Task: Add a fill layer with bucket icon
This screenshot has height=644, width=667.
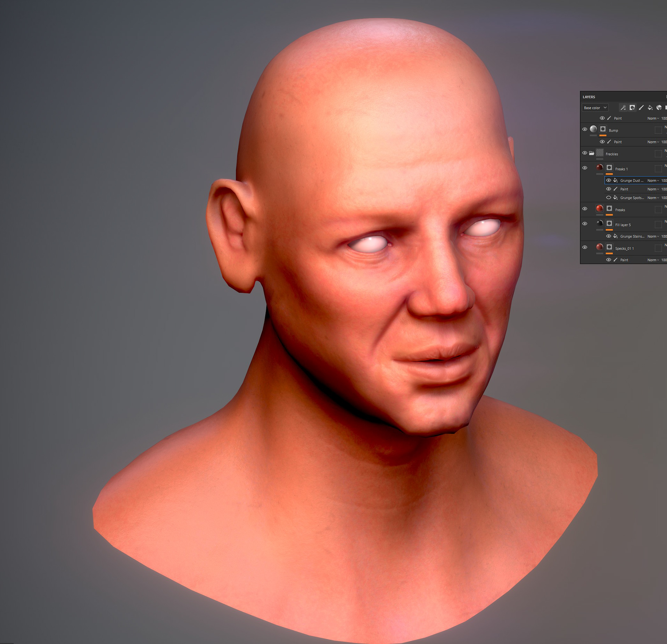Action: (650, 108)
